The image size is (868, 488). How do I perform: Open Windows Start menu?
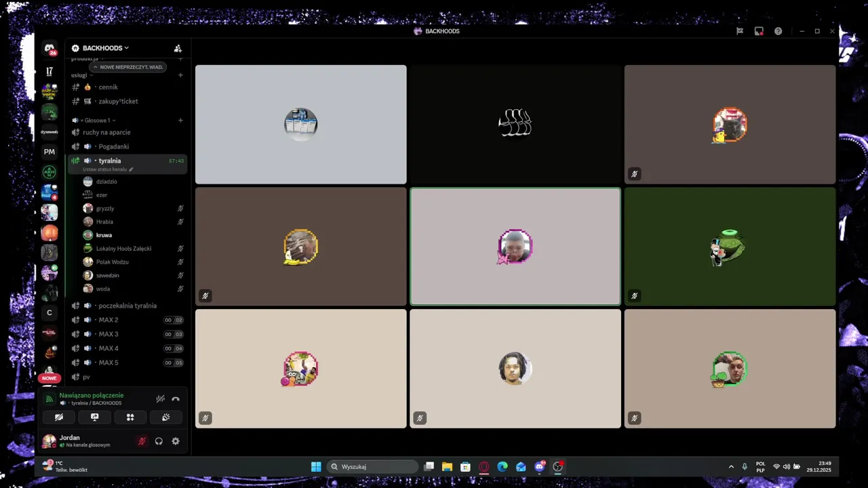coord(316,466)
